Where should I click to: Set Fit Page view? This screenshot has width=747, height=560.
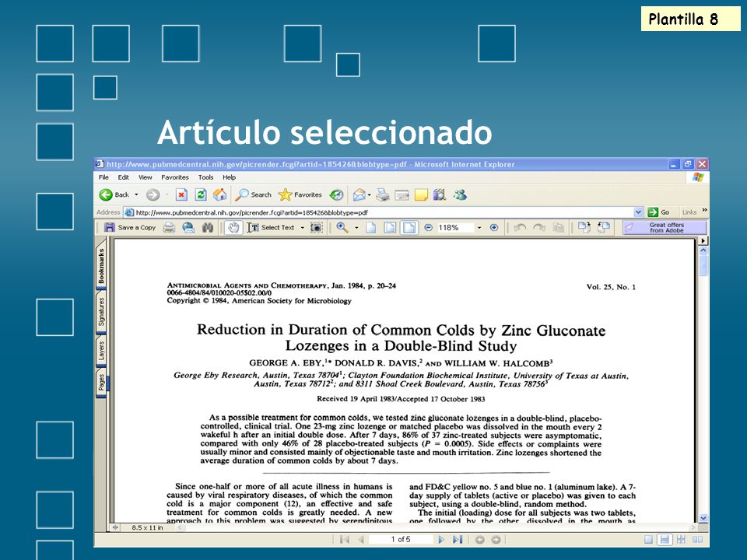390,228
